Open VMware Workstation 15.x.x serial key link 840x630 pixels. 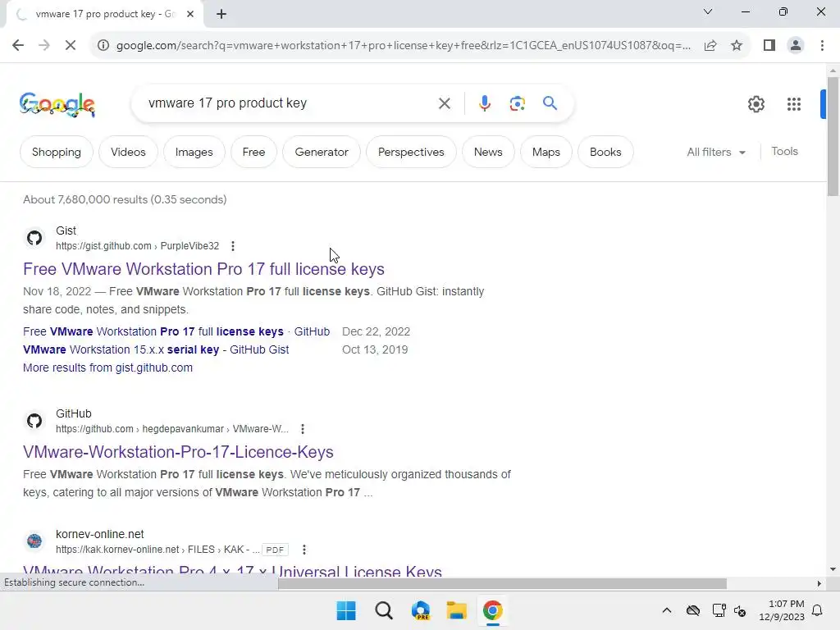[156, 349]
